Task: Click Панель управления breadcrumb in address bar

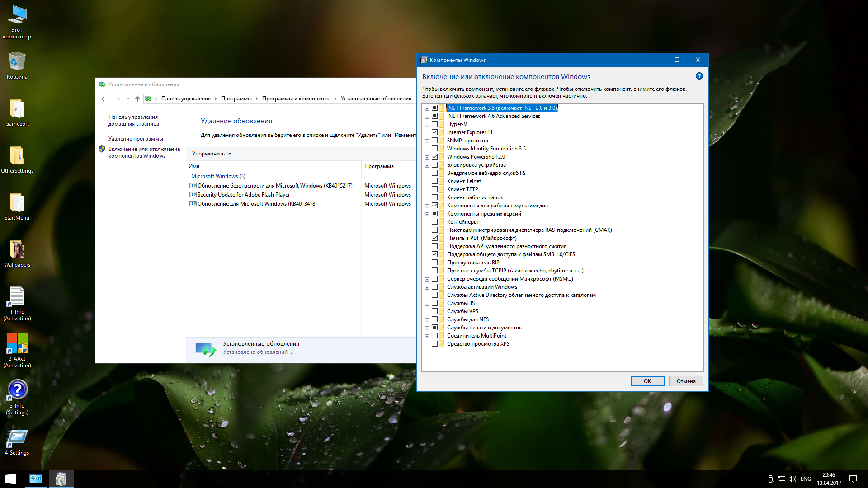Action: click(x=186, y=99)
